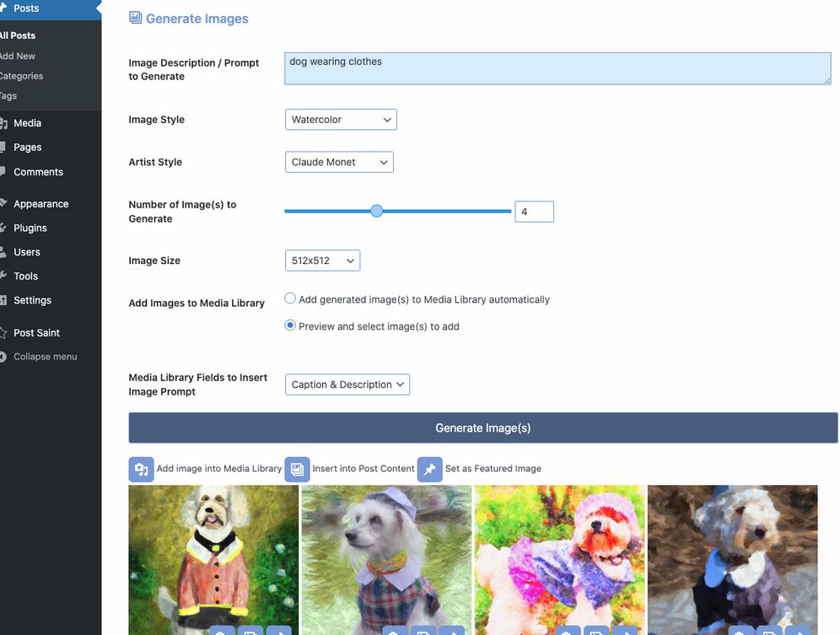Click the Add Images to Media Library label
Screen dimensions: 840x635
197,303
